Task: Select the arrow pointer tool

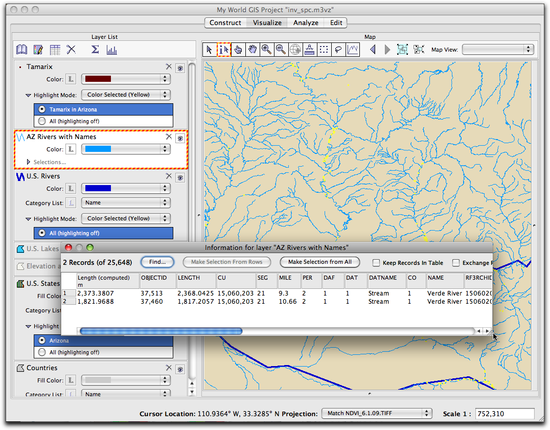Action: tap(209, 49)
